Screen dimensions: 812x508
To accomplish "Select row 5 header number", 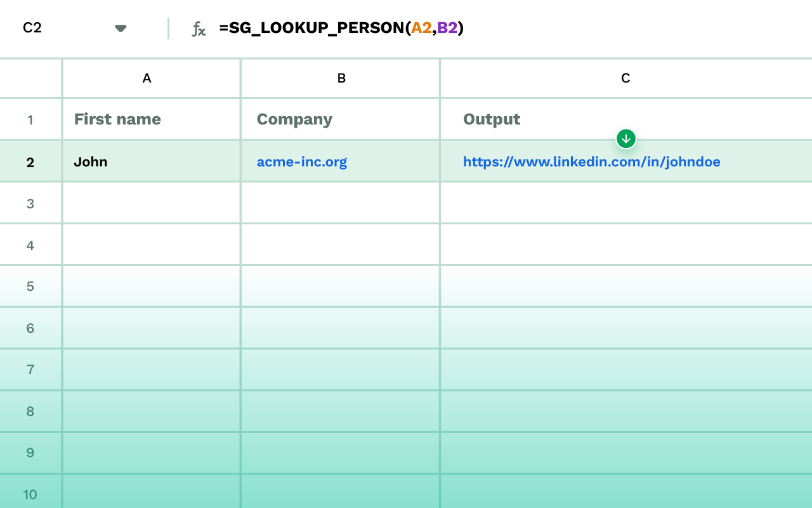I will [30, 286].
